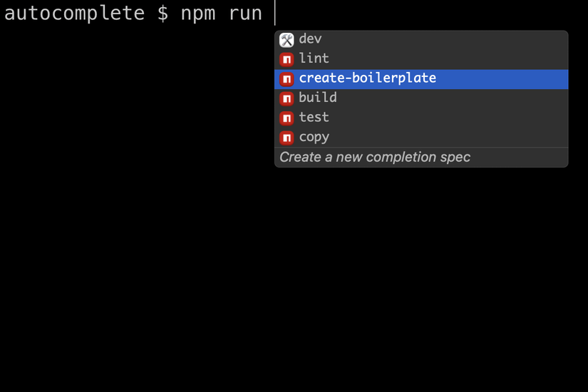588x392 pixels.
Task: Click the 'Create a new completion spec' description
Action: (x=375, y=157)
